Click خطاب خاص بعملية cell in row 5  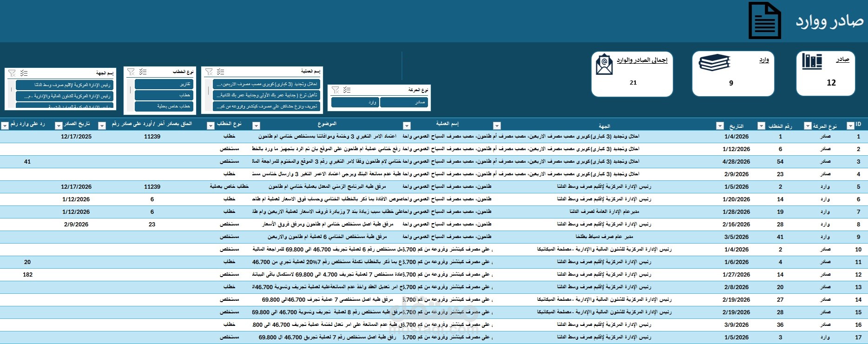(229, 186)
